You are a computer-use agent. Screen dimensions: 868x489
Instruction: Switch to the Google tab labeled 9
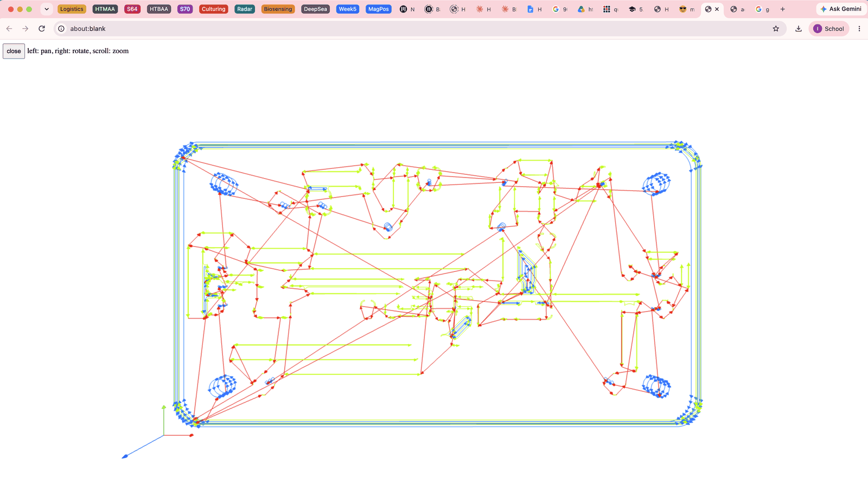[x=560, y=9]
